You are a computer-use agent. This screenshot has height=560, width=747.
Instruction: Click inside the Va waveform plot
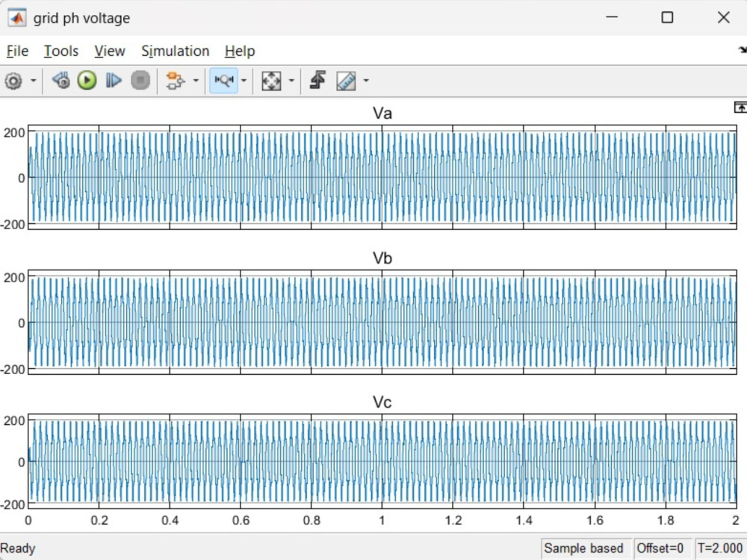pyautogui.click(x=382, y=178)
